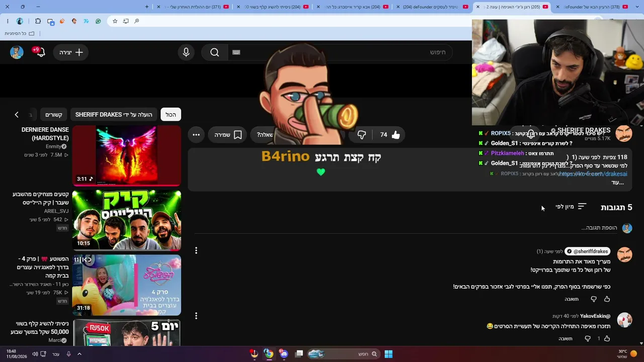The image size is (644, 362).
Task: Select the קשורים filter chip
Action: tap(54, 115)
